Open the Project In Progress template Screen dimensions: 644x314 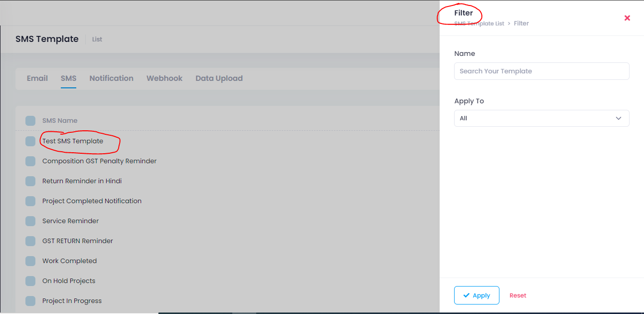tap(72, 301)
